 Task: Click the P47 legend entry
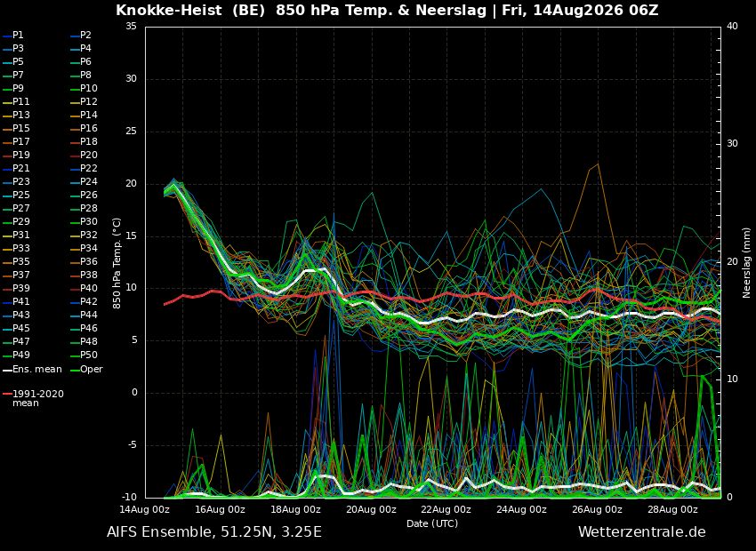click(x=16, y=341)
